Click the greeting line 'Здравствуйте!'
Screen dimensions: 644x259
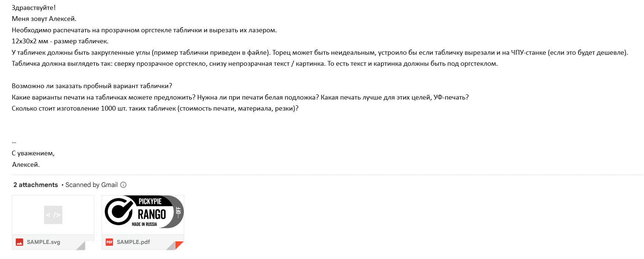[34, 8]
